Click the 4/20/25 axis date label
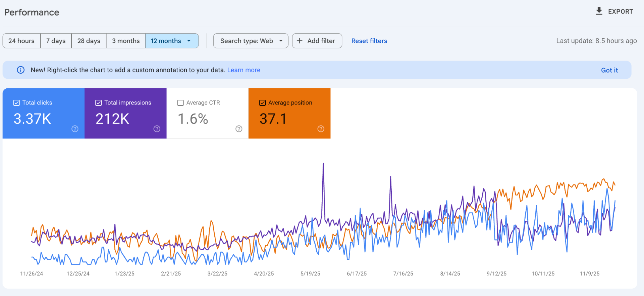 pos(264,273)
